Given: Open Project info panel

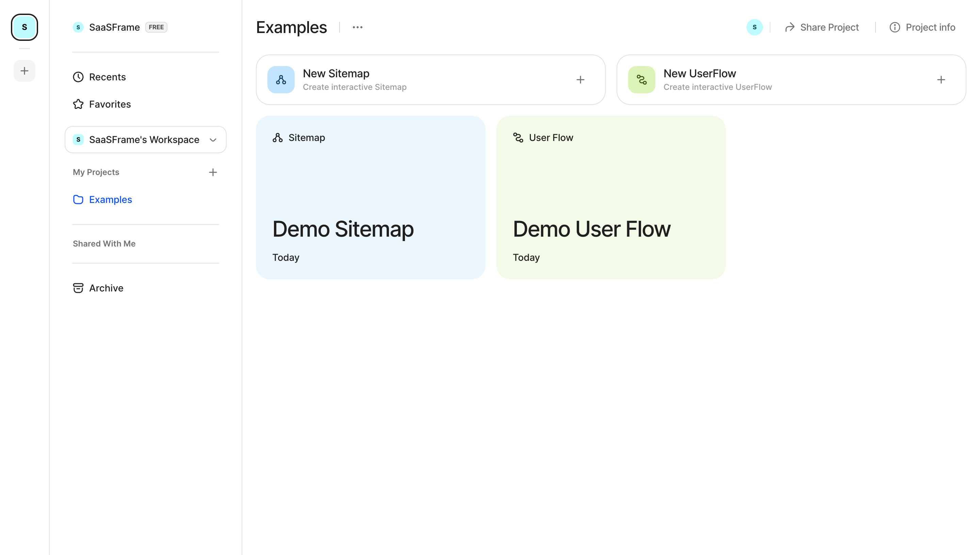Looking at the screenshot, I should pos(922,27).
